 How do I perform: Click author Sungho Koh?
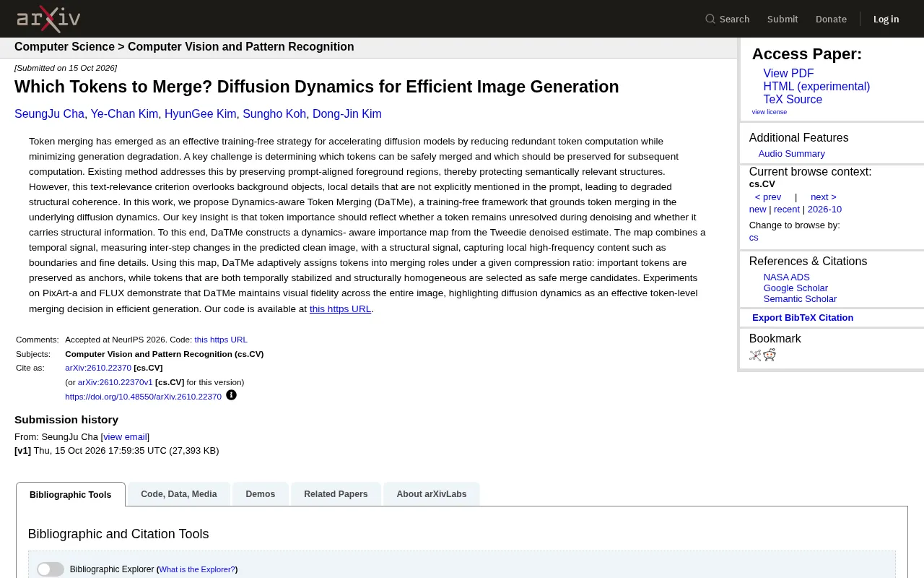coord(274,114)
